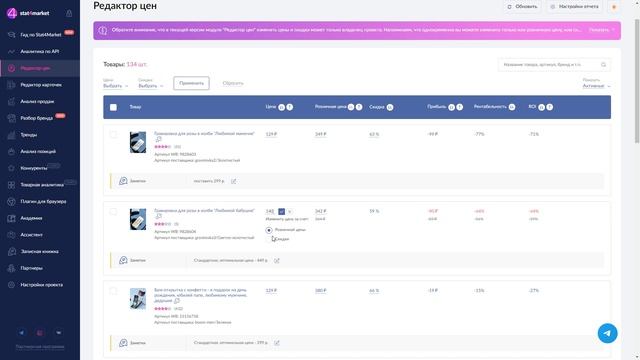Open Разбор бренда menu item
640x360 pixels.
(36, 118)
